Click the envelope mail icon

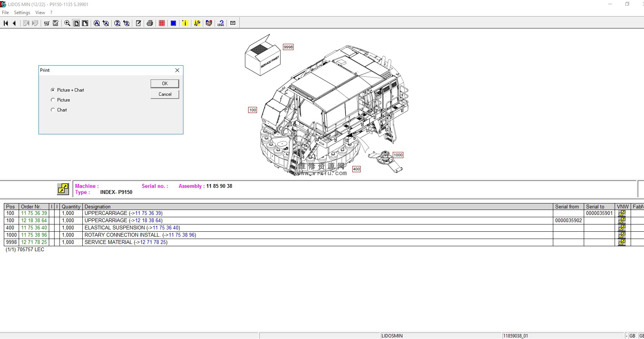pyautogui.click(x=233, y=23)
